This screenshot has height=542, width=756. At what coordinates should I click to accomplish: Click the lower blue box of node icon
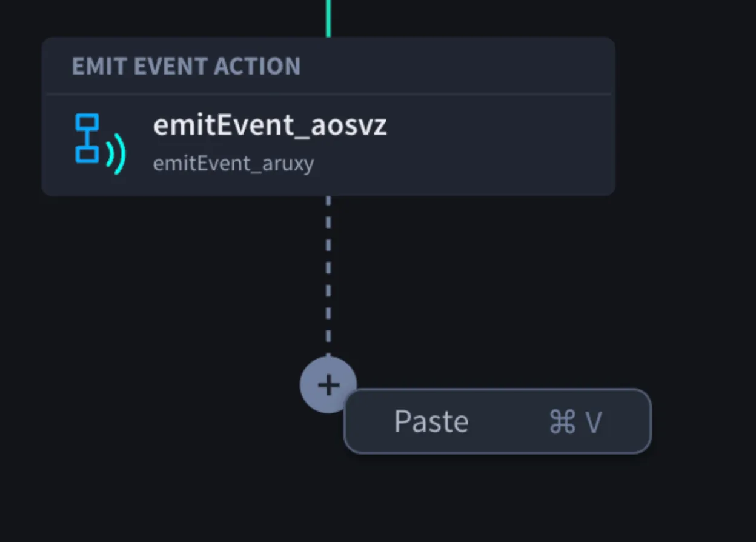point(87,155)
